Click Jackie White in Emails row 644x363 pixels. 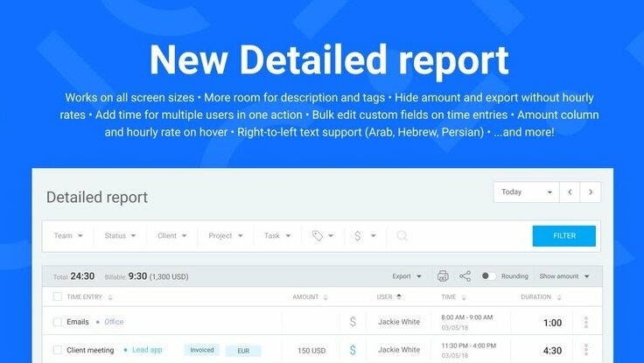tap(399, 322)
